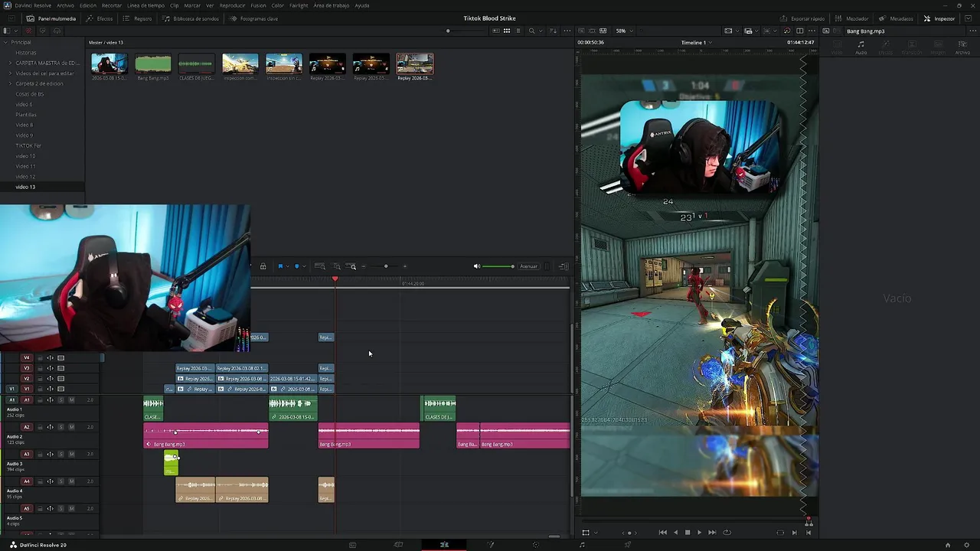Toggle position lock in timeline toolbar
Screen dimensions: 980x551
coord(263,266)
